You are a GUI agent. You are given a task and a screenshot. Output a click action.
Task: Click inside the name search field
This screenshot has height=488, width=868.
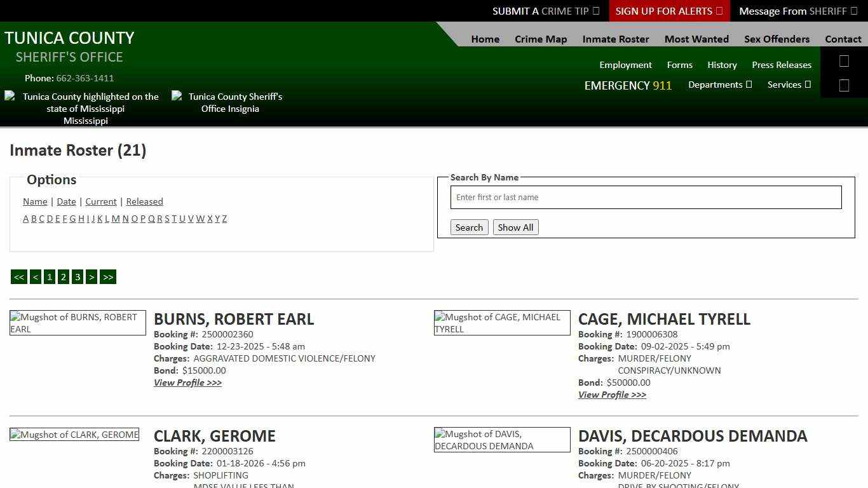tap(646, 197)
